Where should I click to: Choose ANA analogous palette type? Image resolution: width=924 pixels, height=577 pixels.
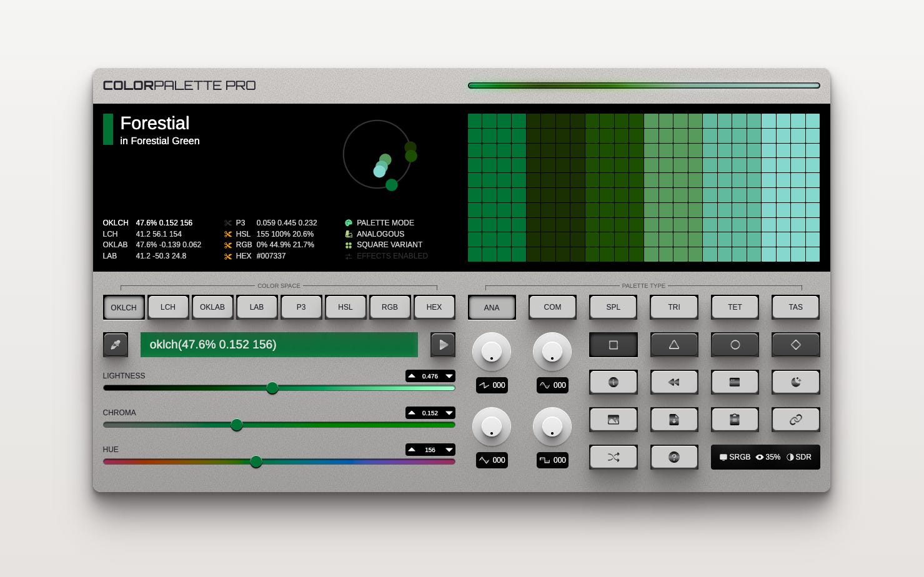pos(492,307)
